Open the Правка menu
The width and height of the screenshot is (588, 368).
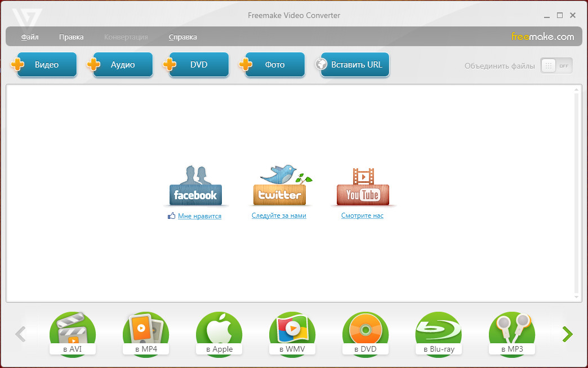(71, 37)
